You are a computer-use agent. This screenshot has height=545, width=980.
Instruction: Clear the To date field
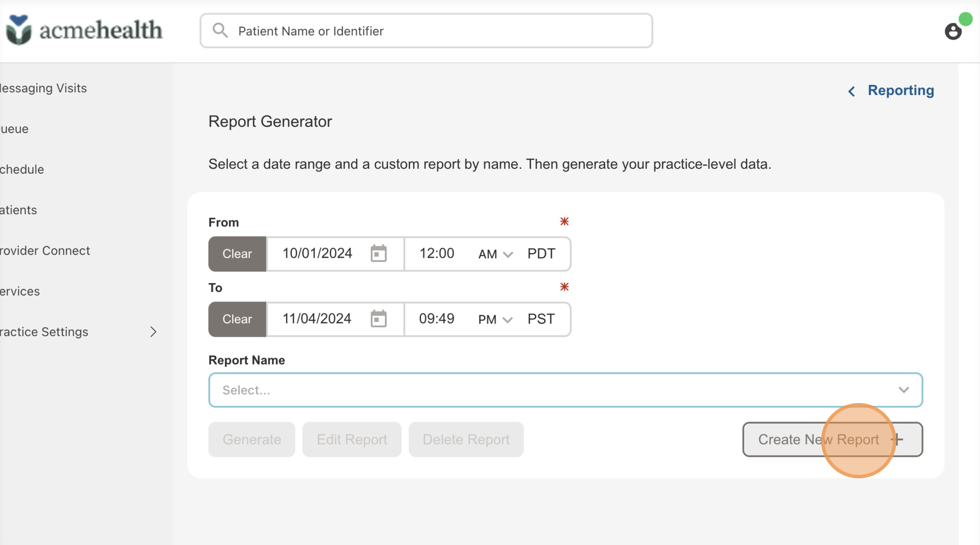tap(237, 319)
